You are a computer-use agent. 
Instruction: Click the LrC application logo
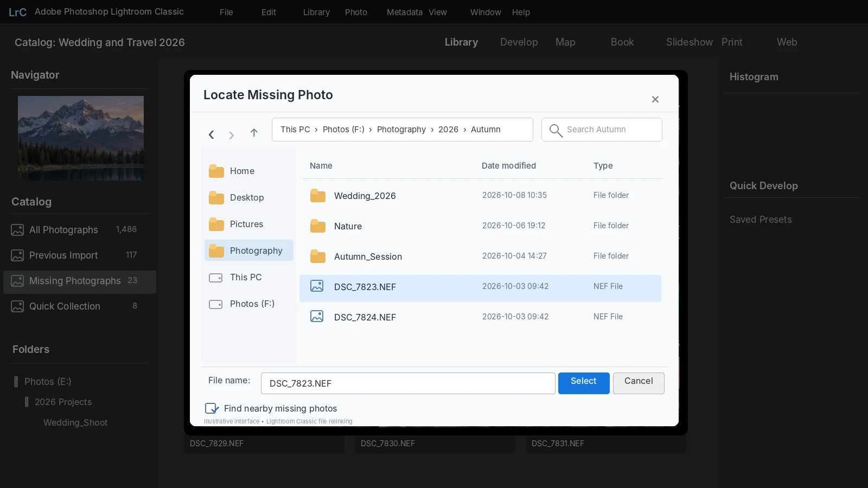click(x=17, y=12)
